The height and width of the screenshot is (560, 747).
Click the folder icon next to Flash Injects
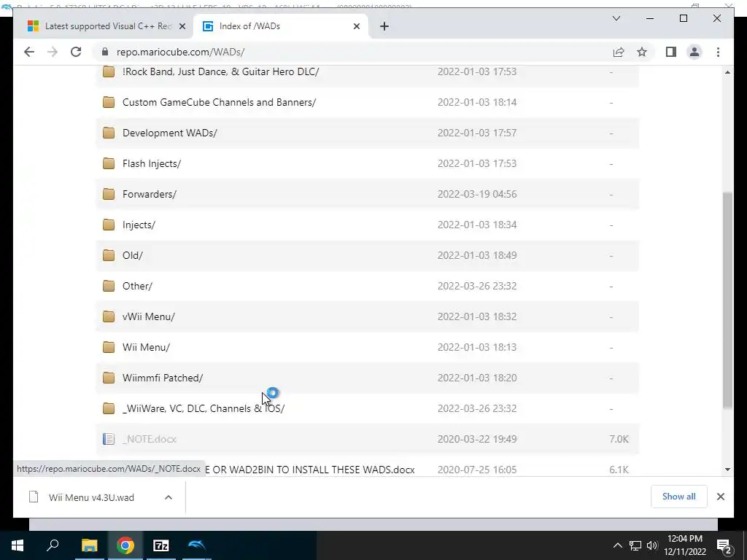tap(109, 163)
